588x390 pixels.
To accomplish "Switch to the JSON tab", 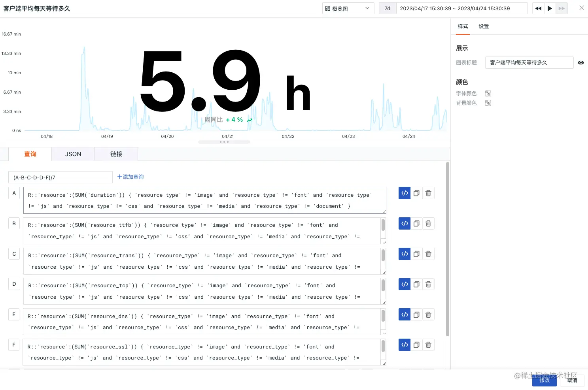I will [73, 154].
